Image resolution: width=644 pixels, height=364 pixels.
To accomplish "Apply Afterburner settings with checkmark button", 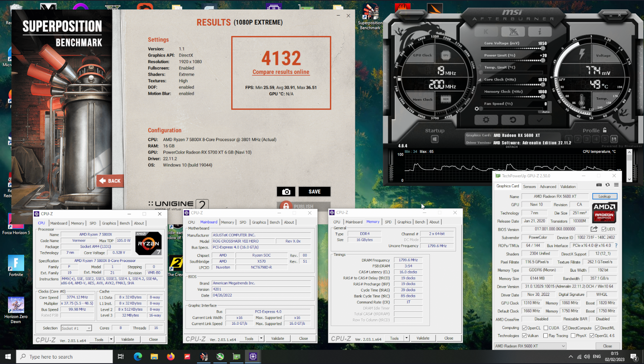I will [x=540, y=120].
